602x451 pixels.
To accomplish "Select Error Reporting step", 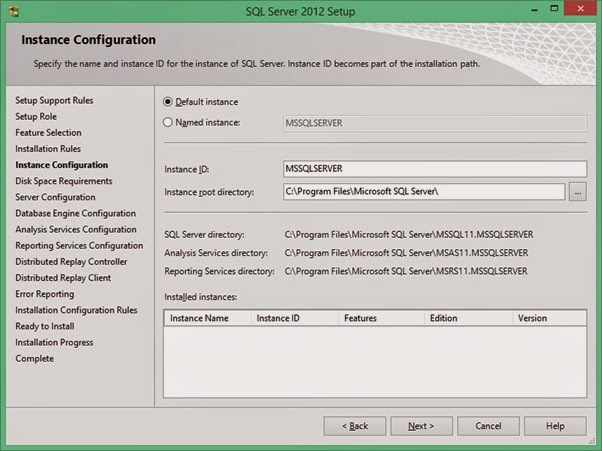I will pos(45,294).
